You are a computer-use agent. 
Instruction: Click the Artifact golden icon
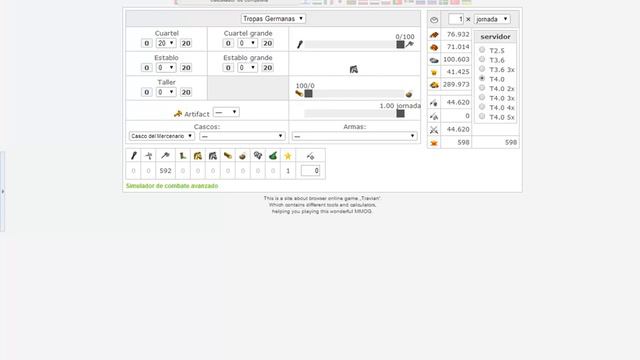click(x=178, y=114)
